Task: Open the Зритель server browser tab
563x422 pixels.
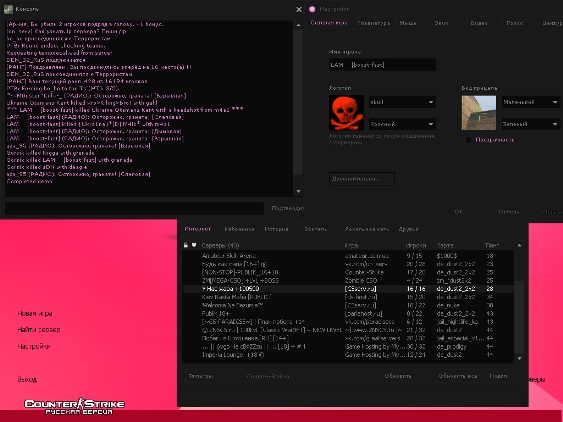Action: coord(315,229)
